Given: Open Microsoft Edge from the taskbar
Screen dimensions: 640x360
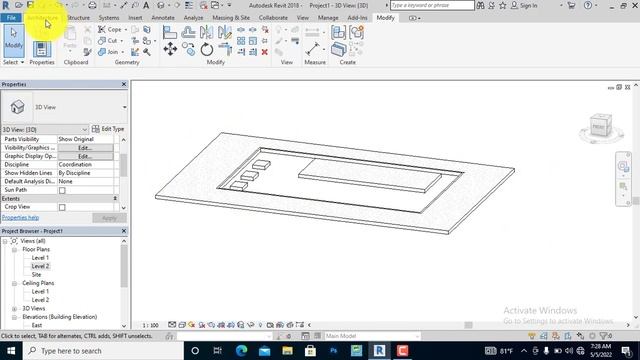Looking at the screenshot, I should [x=241, y=351].
